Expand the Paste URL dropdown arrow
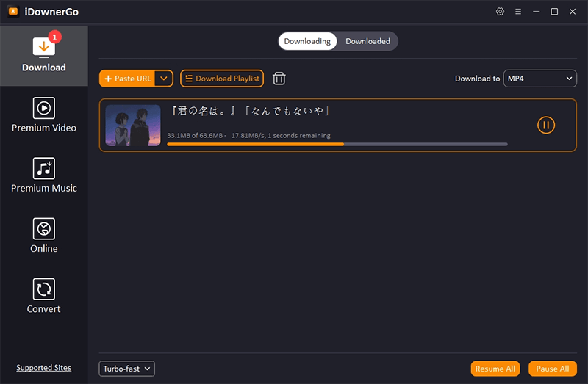The width and height of the screenshot is (588, 384). tap(165, 79)
